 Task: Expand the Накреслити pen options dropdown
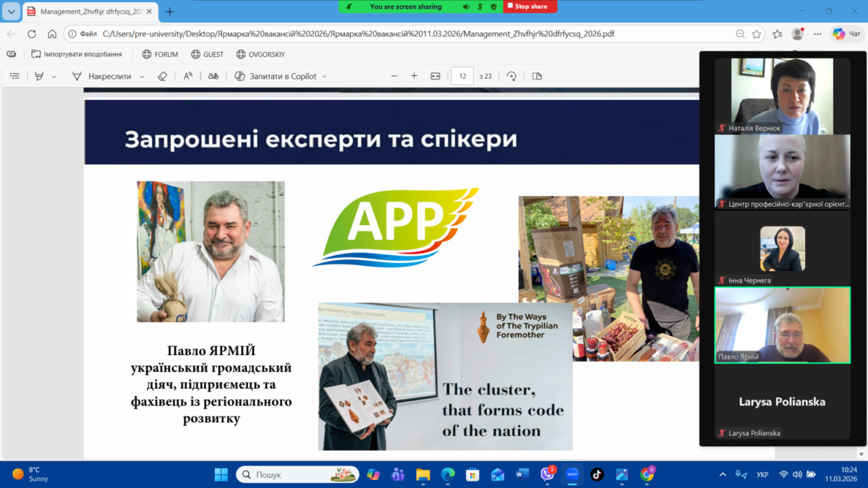click(142, 77)
